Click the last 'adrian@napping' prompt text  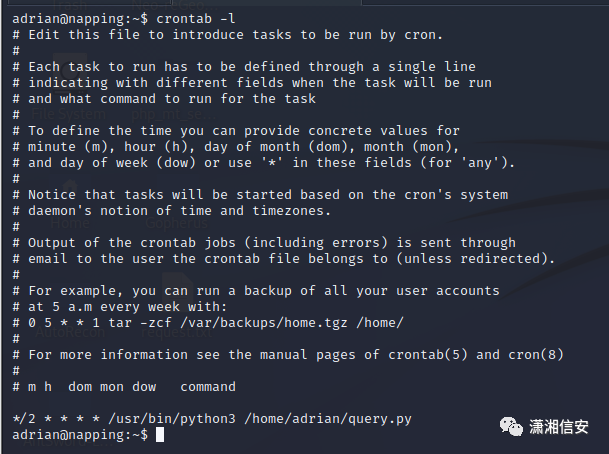[x=68, y=435]
